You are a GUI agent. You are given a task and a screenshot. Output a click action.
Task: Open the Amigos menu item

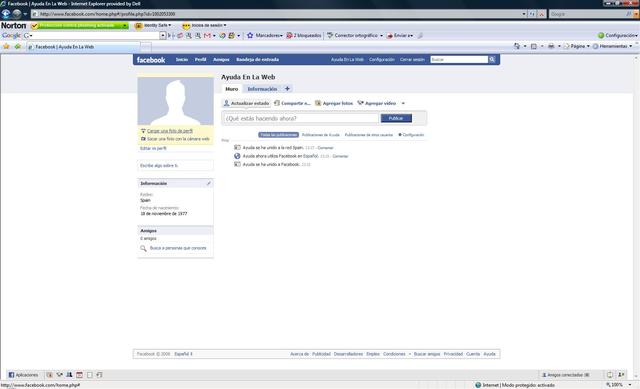pyautogui.click(x=221, y=60)
